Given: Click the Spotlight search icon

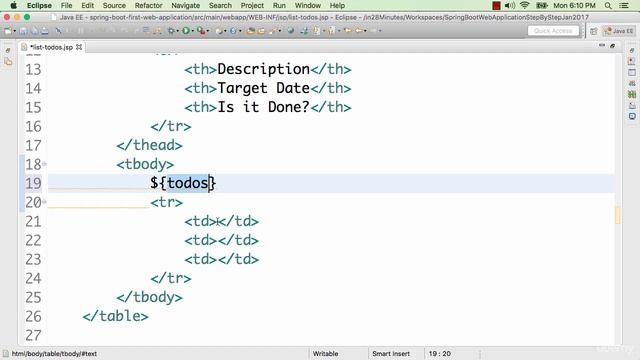Looking at the screenshot, I should (608, 5).
